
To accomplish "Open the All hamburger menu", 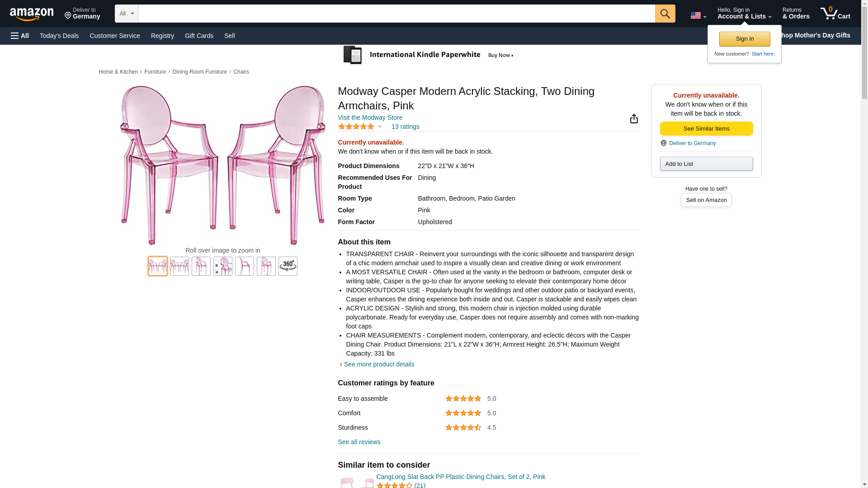I will (20, 36).
